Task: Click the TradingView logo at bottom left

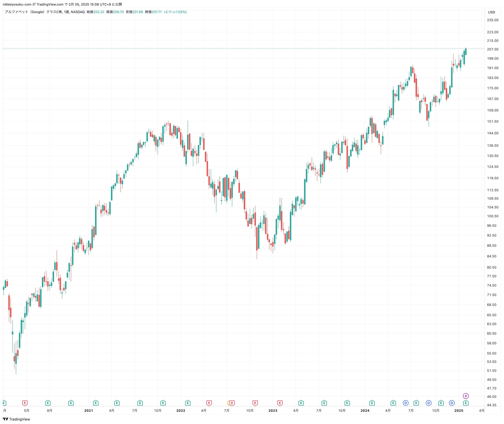Action: coord(16,419)
